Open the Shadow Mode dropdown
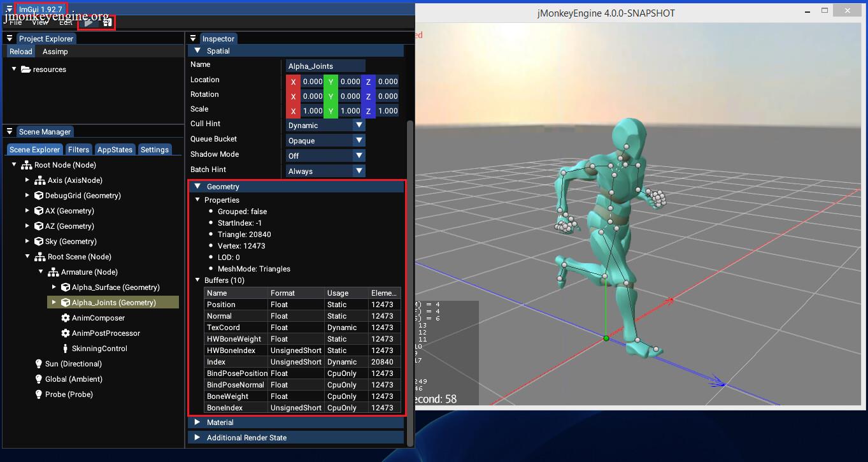Screen dimensions: 868x462 (x=325, y=156)
